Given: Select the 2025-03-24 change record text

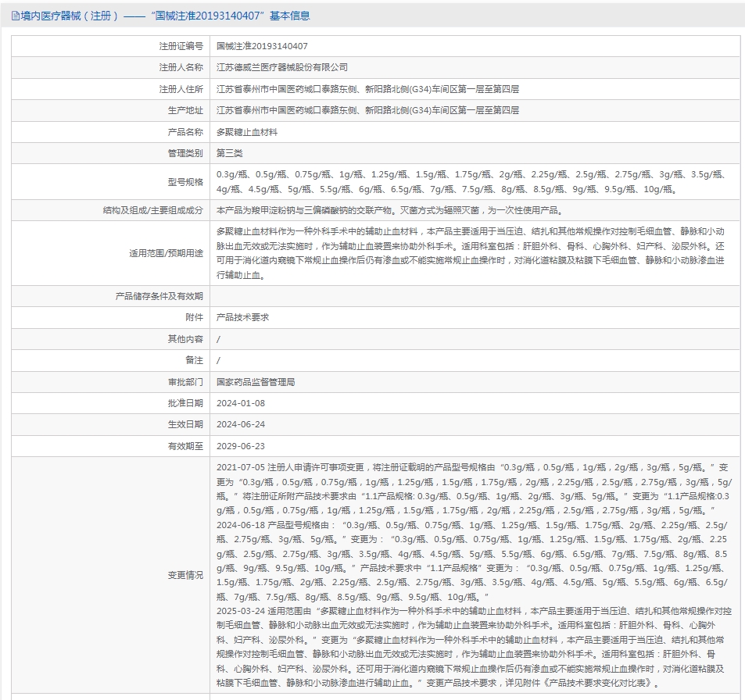Looking at the screenshot, I should pos(475,647).
